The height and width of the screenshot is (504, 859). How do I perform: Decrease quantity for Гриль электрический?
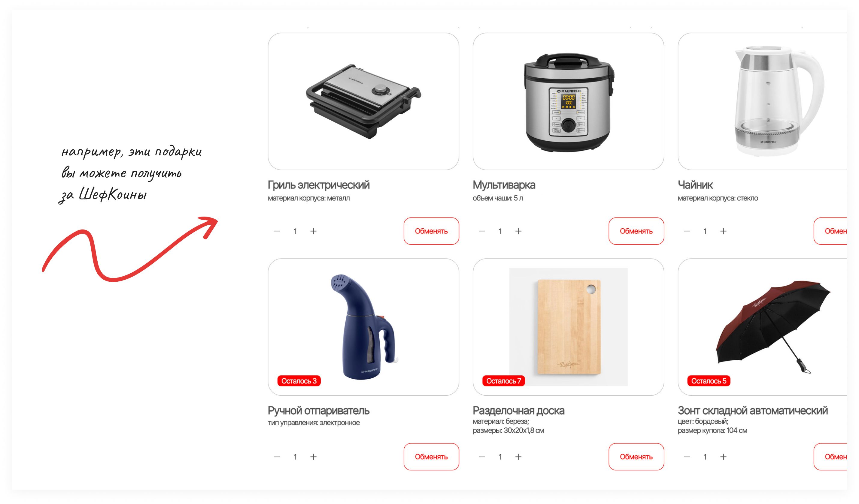(277, 231)
